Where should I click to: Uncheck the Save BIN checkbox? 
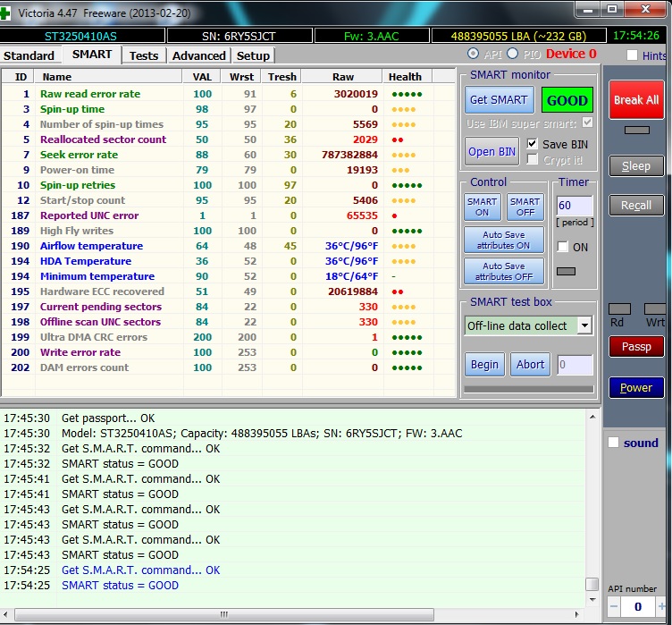533,144
